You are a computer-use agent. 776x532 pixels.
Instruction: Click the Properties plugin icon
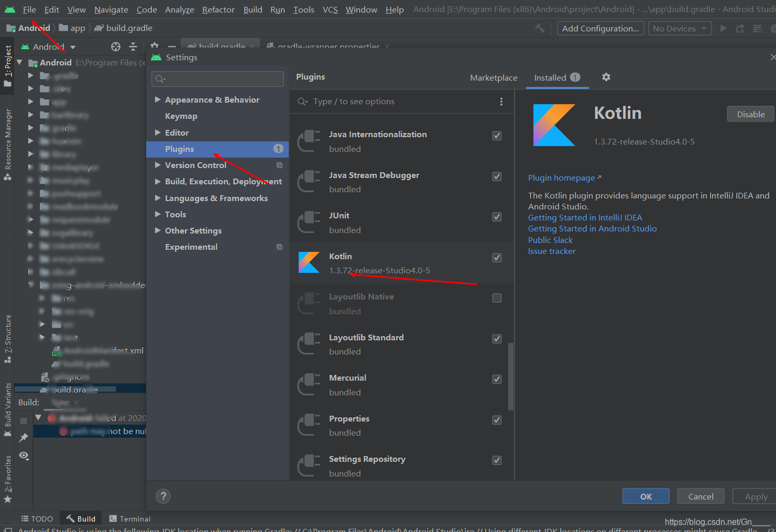tap(309, 425)
